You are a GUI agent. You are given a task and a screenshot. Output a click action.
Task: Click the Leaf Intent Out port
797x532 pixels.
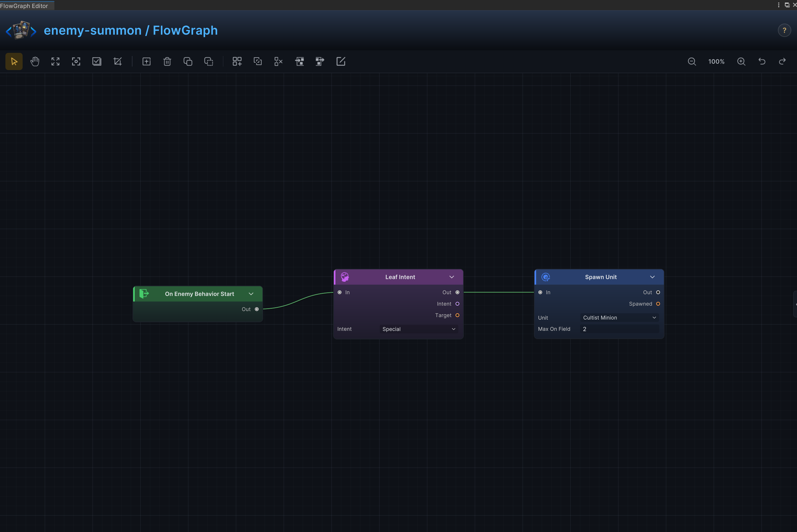tap(457, 292)
